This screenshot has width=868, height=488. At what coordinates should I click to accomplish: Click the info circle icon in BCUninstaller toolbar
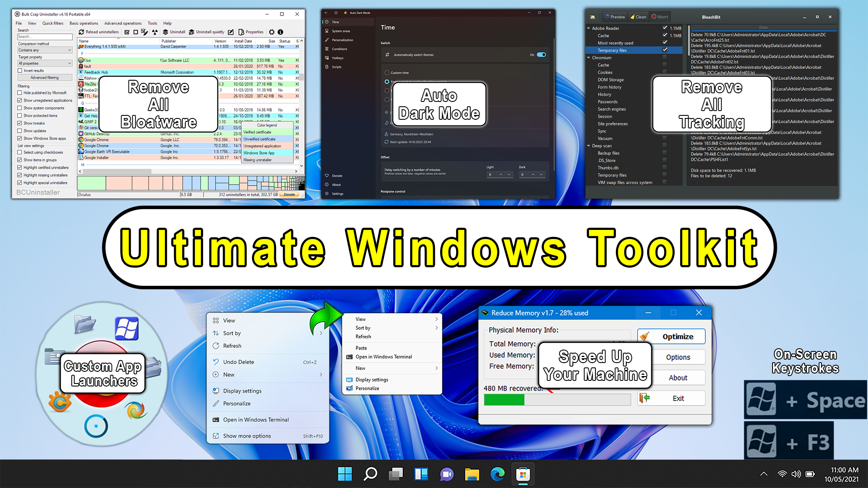coord(280,32)
